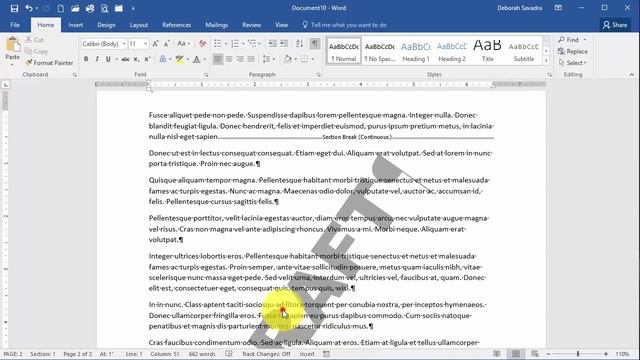Expand the Borders dropdown arrow

313,59
